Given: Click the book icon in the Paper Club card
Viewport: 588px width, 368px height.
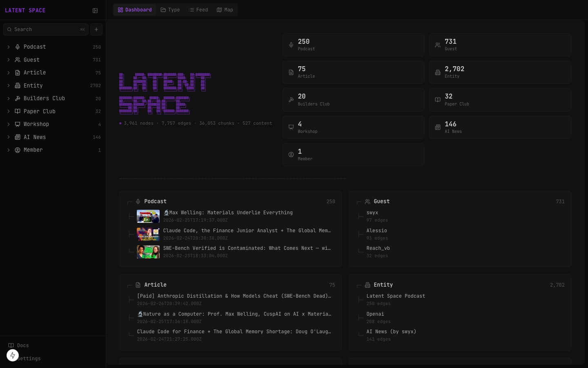Looking at the screenshot, I should [438, 100].
